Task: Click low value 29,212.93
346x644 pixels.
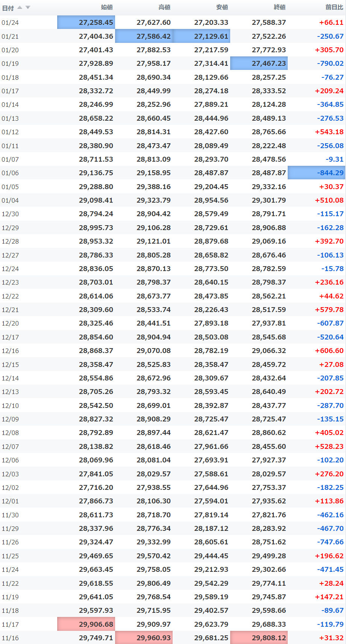Action: coord(211,570)
